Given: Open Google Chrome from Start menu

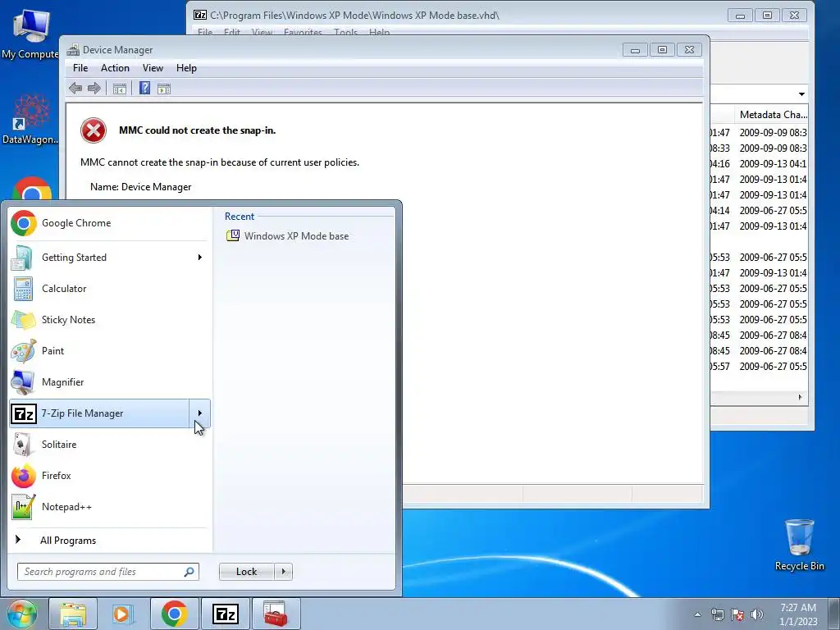Looking at the screenshot, I should tap(110, 223).
